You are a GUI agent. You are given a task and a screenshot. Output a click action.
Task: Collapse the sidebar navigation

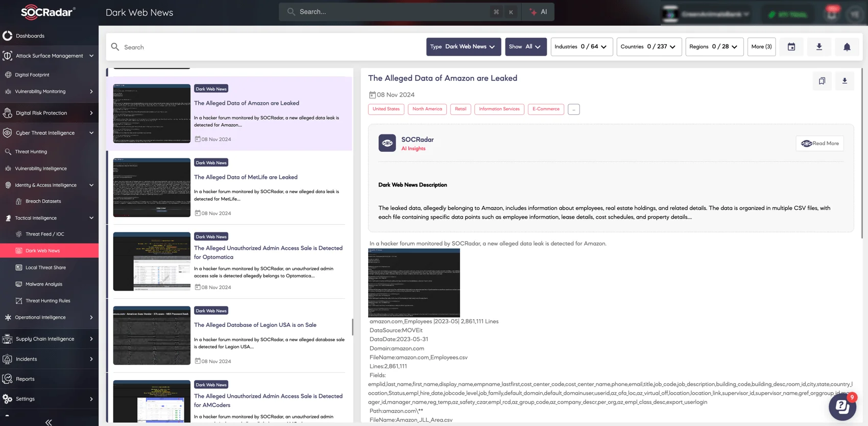coord(49,422)
